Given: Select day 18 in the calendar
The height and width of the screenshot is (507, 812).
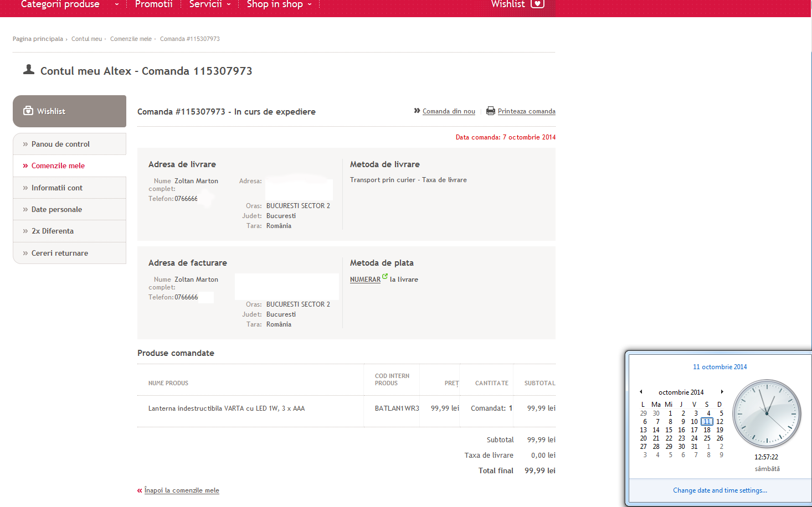Looking at the screenshot, I should (707, 430).
